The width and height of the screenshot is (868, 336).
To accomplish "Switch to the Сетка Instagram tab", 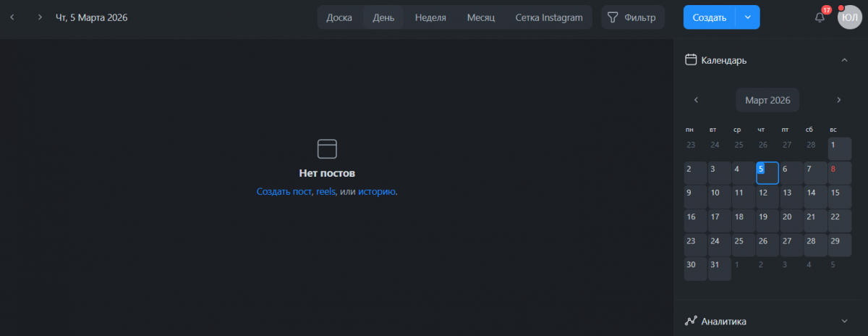I will point(548,17).
